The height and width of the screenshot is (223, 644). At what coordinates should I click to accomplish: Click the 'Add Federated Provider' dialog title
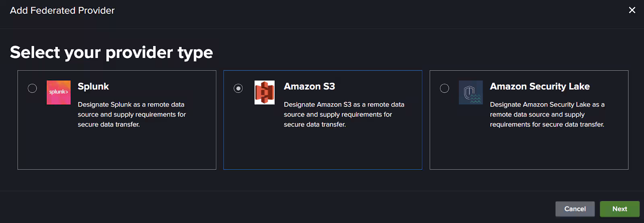pos(62,10)
